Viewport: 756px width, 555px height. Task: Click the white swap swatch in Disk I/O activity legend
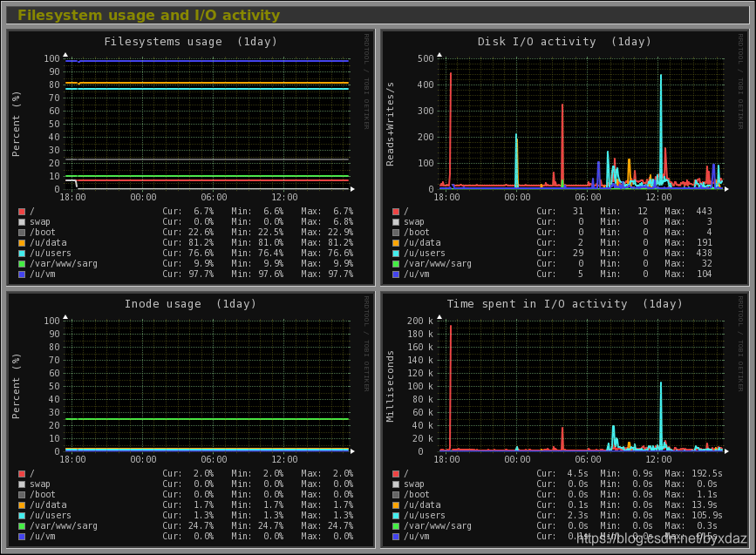point(396,222)
